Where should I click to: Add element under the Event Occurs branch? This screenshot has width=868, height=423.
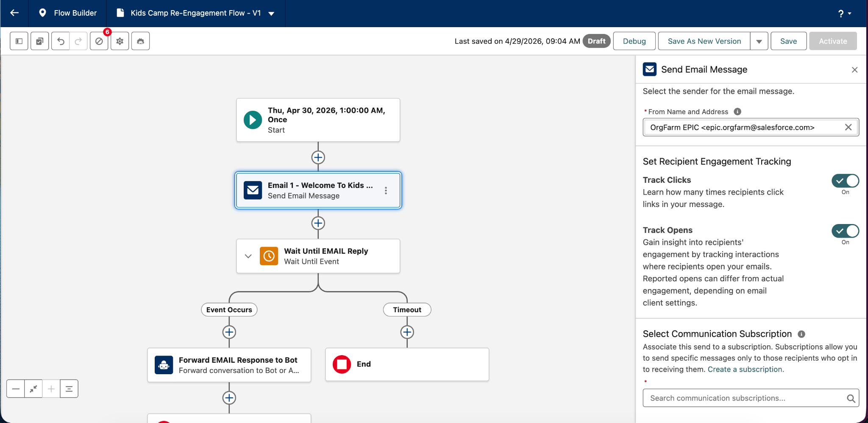pyautogui.click(x=229, y=332)
